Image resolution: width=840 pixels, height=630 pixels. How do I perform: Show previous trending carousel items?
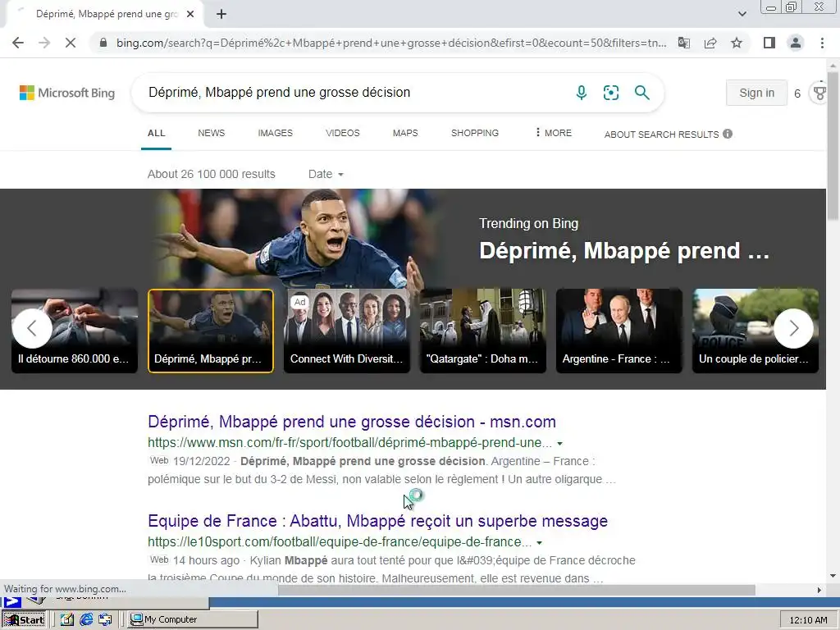(32, 328)
